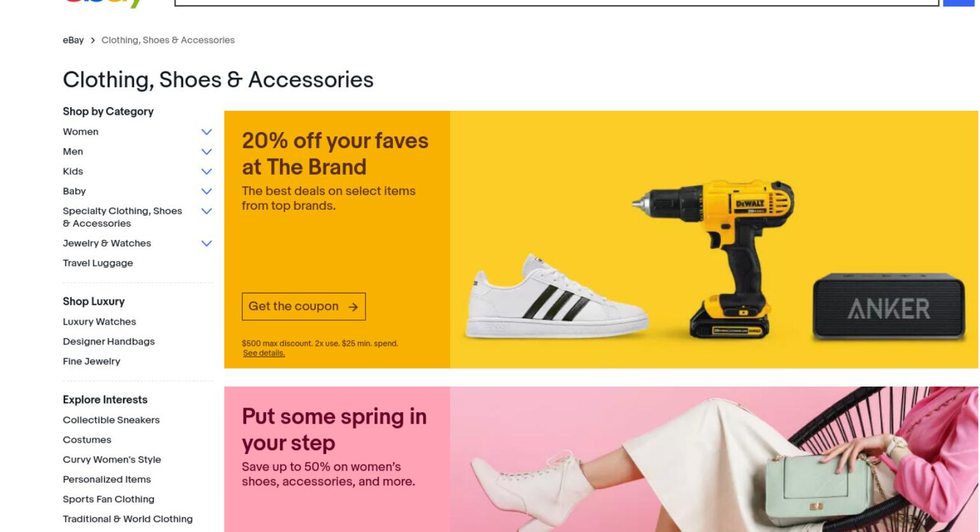Open Luxury Watches link
Image resolution: width=980 pixels, height=532 pixels.
coord(100,322)
